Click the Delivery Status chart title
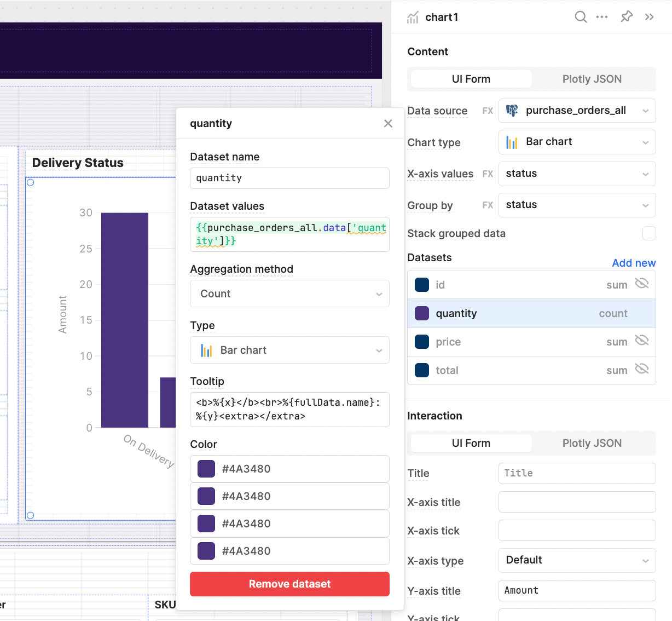Screen dimensions: 672x621 click(x=78, y=163)
